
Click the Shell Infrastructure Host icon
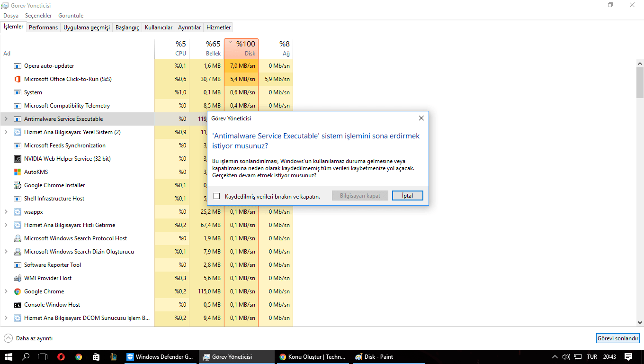pos(18,199)
